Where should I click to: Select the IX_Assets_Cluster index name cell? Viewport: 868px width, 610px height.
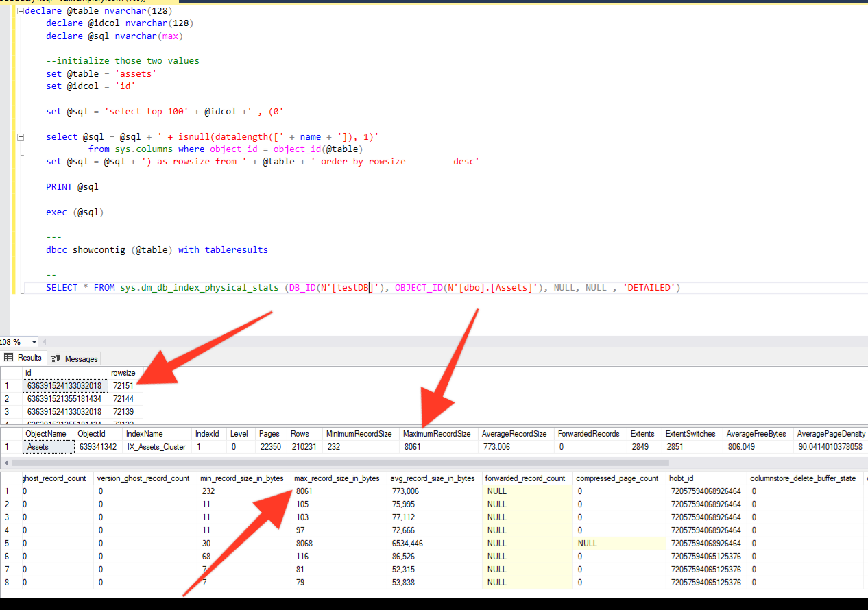click(156, 447)
